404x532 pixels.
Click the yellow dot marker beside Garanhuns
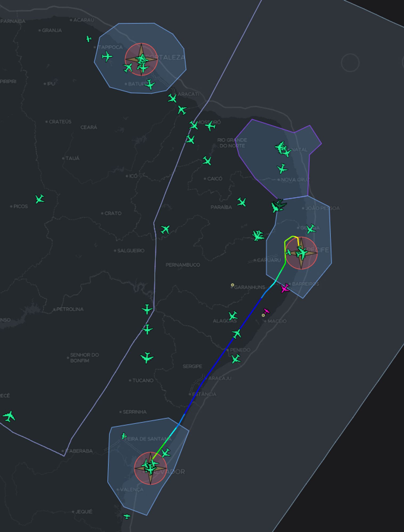click(232, 285)
